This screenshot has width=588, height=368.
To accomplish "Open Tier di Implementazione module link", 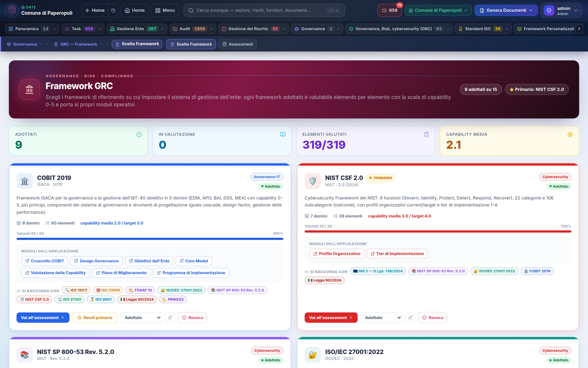I will (x=397, y=254).
